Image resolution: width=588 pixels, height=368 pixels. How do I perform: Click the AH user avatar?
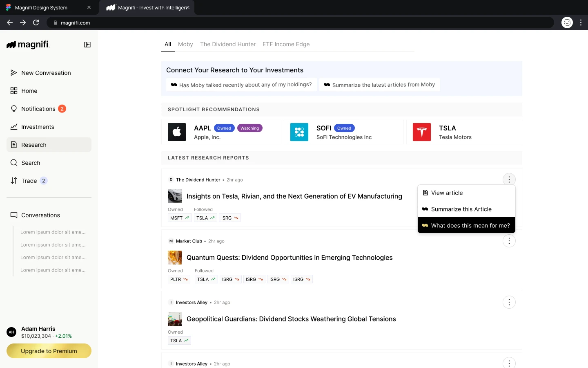click(11, 332)
